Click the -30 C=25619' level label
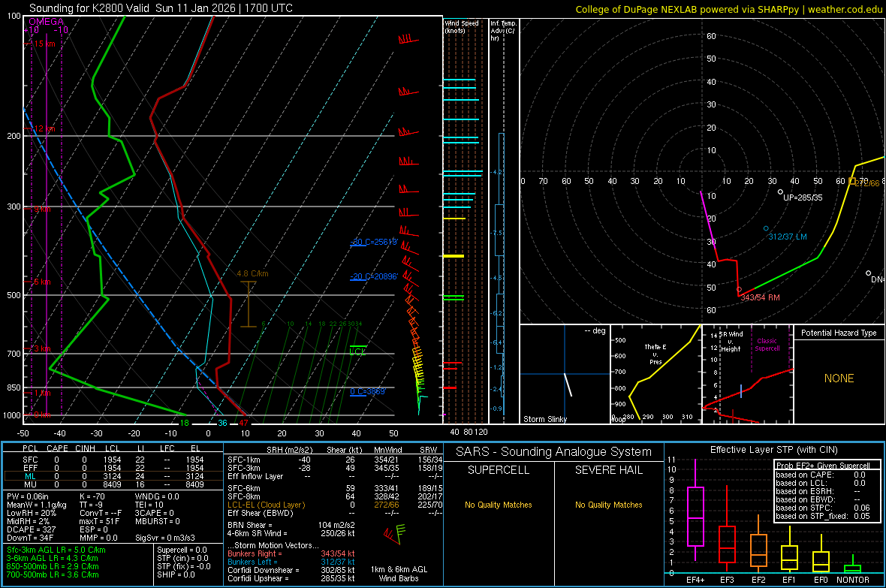 (374, 242)
